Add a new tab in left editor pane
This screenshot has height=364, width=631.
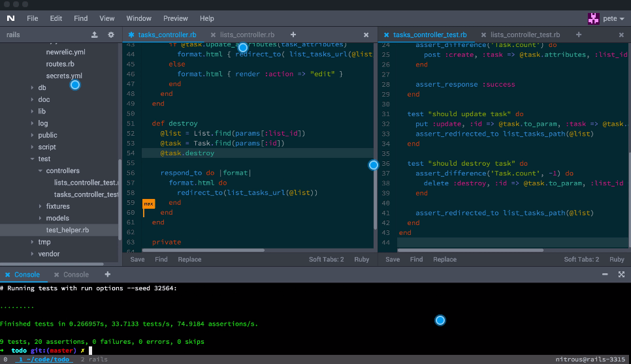293,35
